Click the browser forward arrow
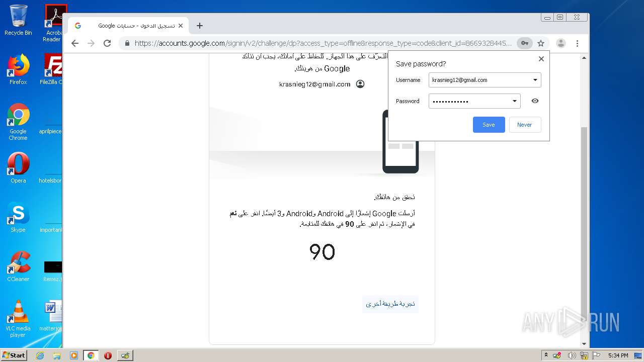Screen dimensions: 644x362 [91, 43]
